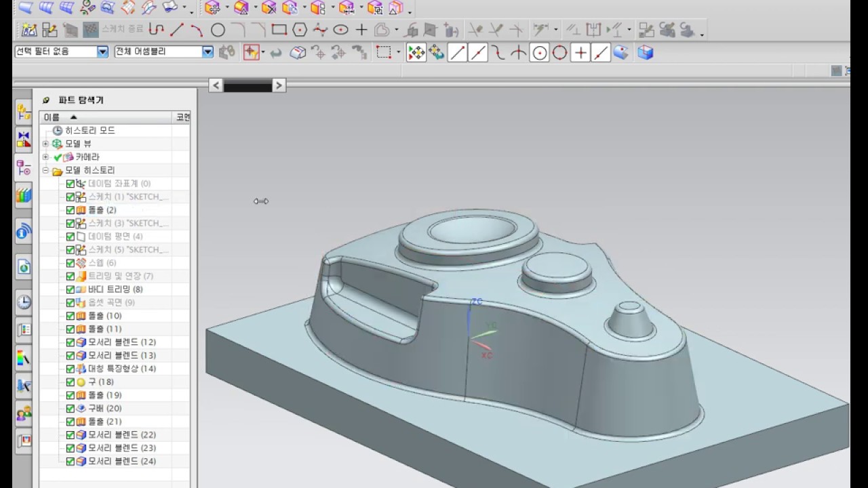Open the Constraint Navigator sidebar tab
The height and width of the screenshot is (488, 868).
pos(24,140)
